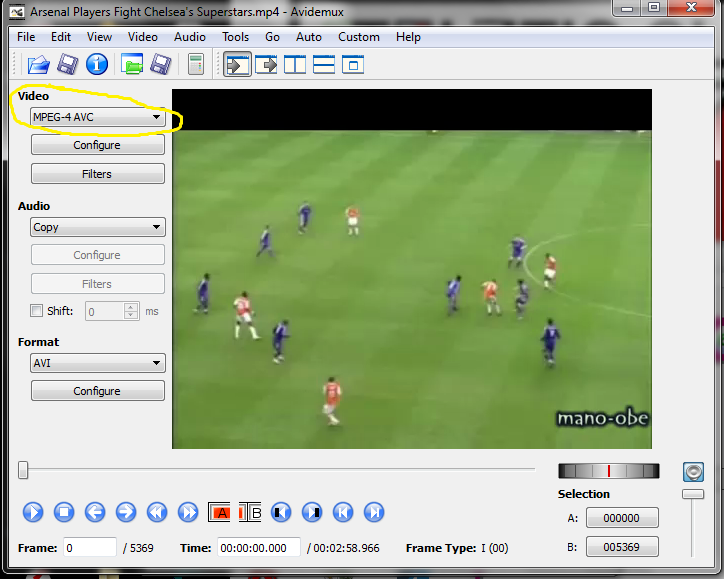Image resolution: width=724 pixels, height=579 pixels.
Task: Go to previous frame arrow
Action: point(95,512)
